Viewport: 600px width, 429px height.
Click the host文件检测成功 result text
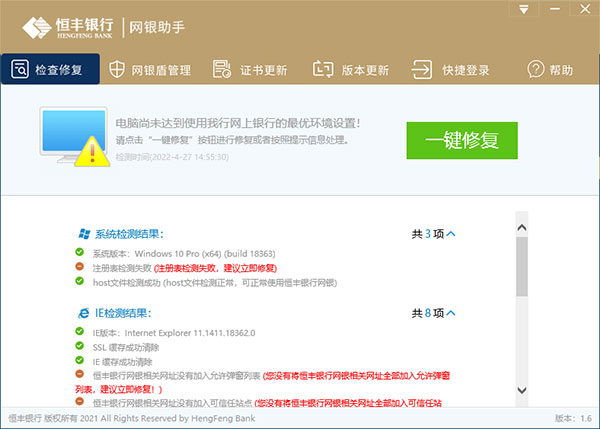click(x=215, y=283)
